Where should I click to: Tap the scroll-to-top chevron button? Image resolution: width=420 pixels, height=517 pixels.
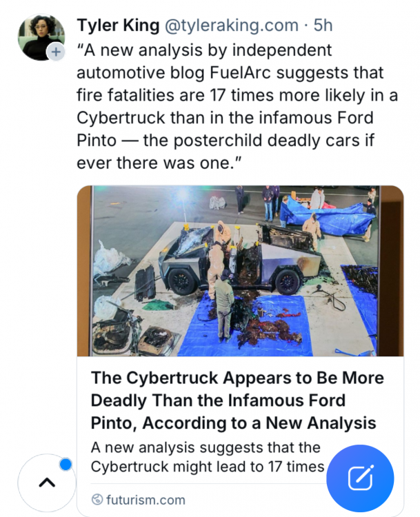point(46,483)
